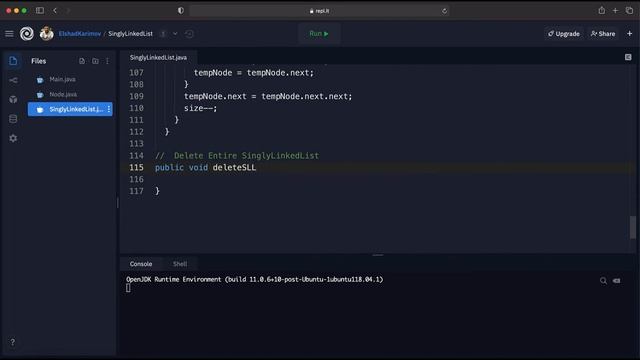Expand the repl name dropdown chevron
640x360 pixels.
(175, 34)
